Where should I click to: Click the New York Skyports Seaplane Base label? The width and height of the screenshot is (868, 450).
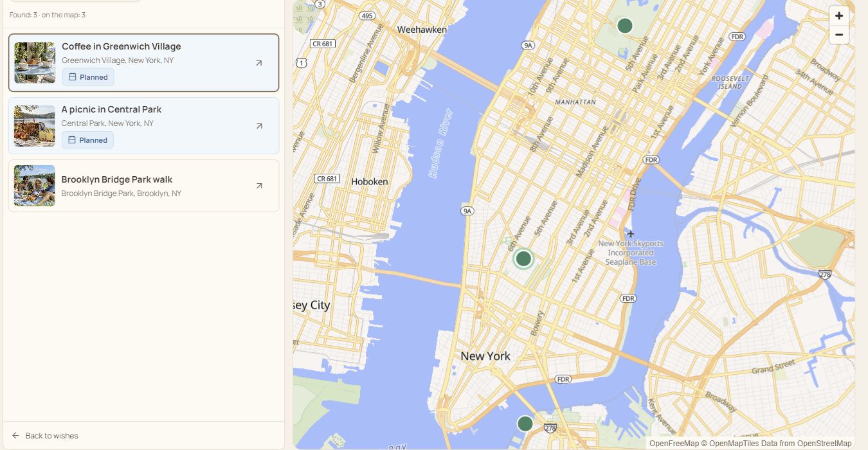tap(631, 253)
